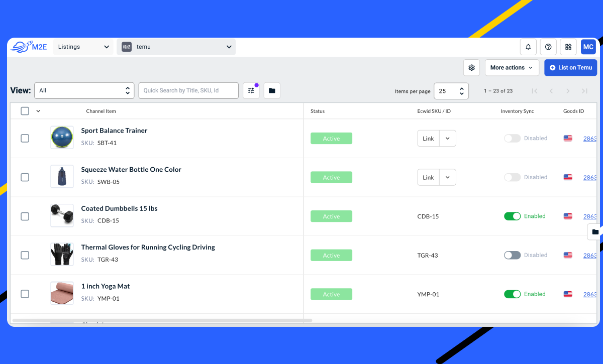Open the More actions menu
603x364 pixels.
point(512,68)
